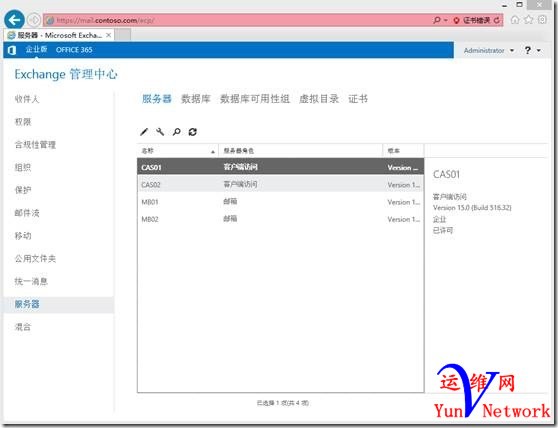Select the 证书 tab
Viewport: 558px width, 428px height.
[358, 99]
